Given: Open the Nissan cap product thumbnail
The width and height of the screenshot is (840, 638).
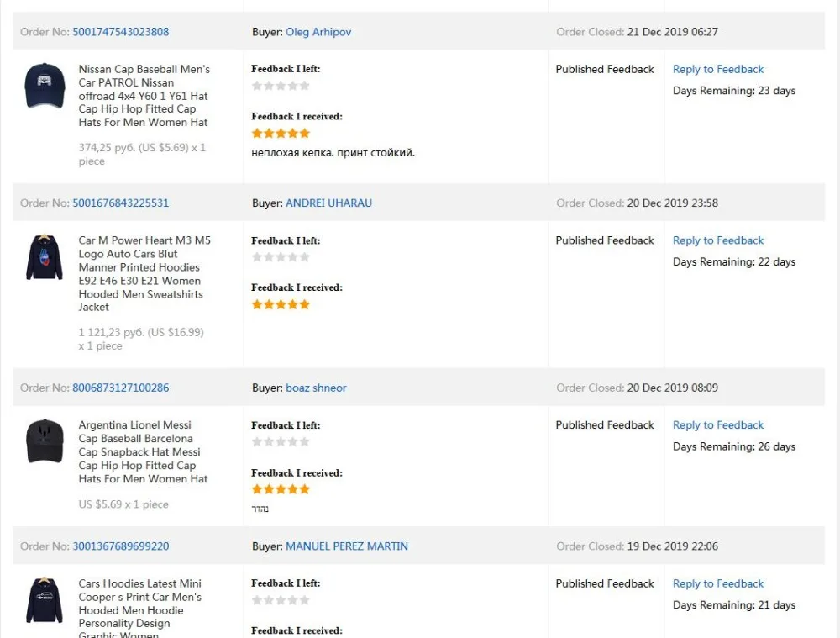Looking at the screenshot, I should coord(45,86).
